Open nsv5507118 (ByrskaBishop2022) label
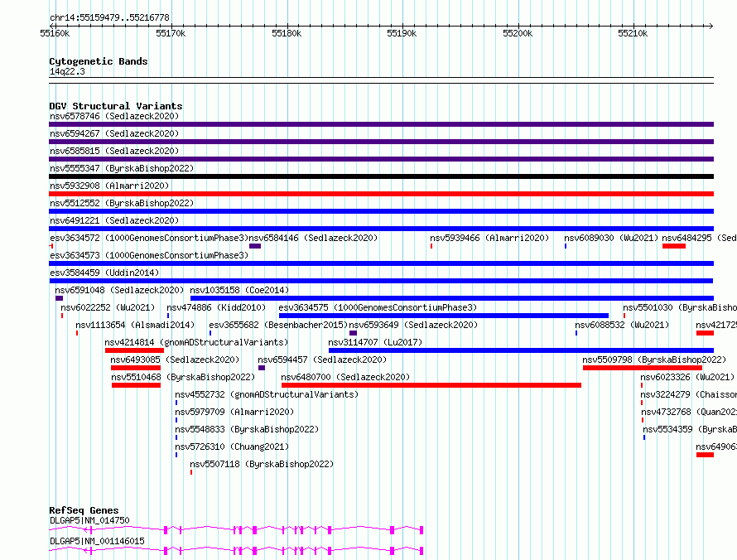 (x=262, y=464)
